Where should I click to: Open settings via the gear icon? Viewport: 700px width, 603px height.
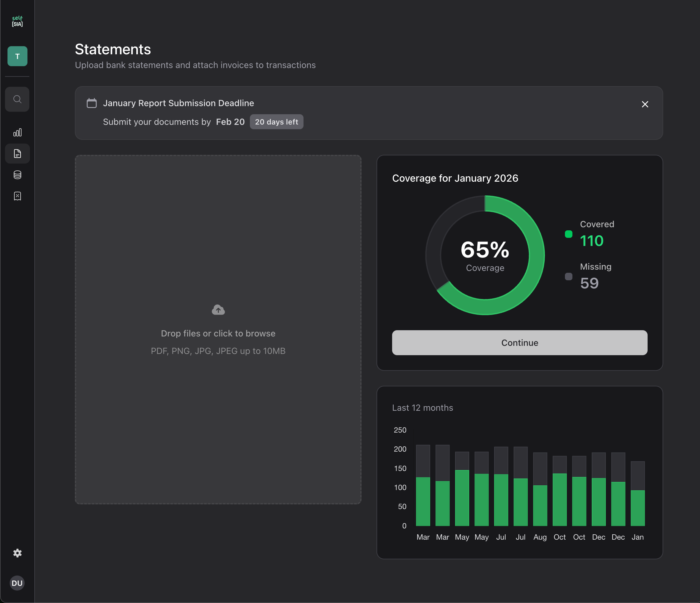tap(17, 553)
